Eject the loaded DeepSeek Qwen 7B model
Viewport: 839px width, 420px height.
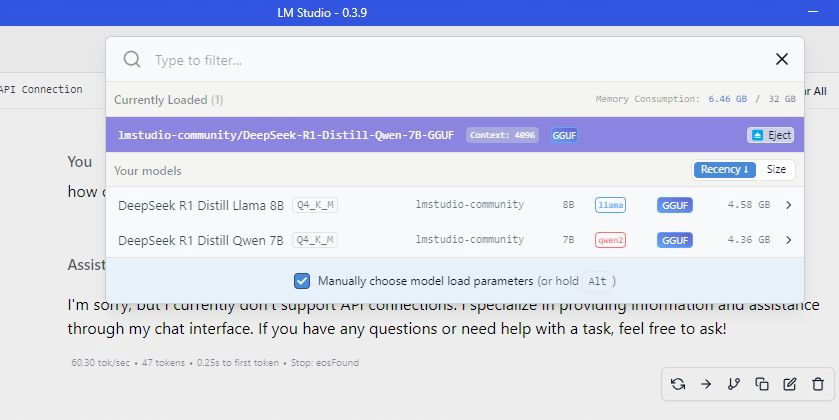tap(770, 135)
